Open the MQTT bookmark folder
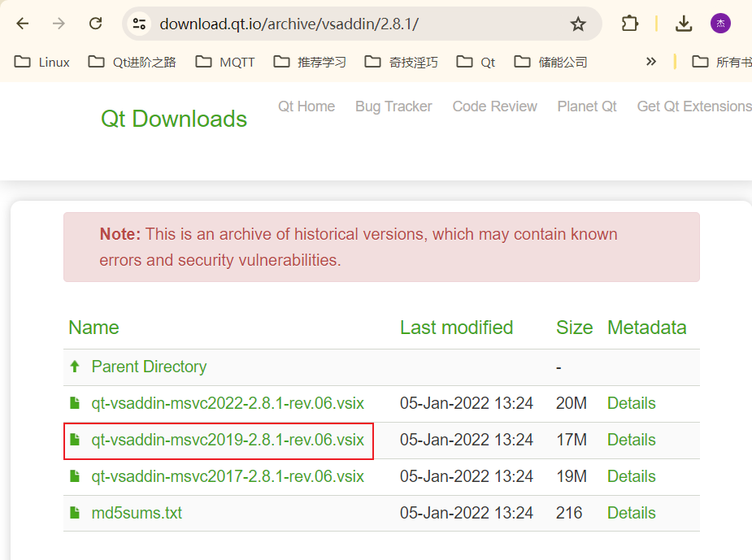Image resolution: width=752 pixels, height=560 pixels. pyautogui.click(x=225, y=62)
